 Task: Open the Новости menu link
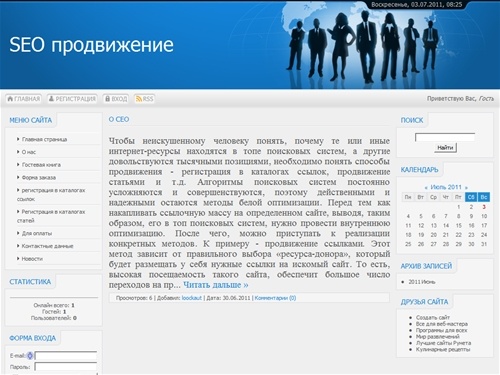click(32, 259)
